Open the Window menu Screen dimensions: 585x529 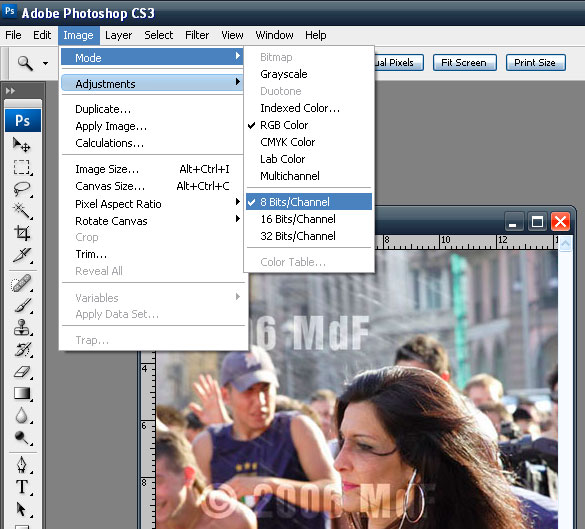[x=274, y=35]
